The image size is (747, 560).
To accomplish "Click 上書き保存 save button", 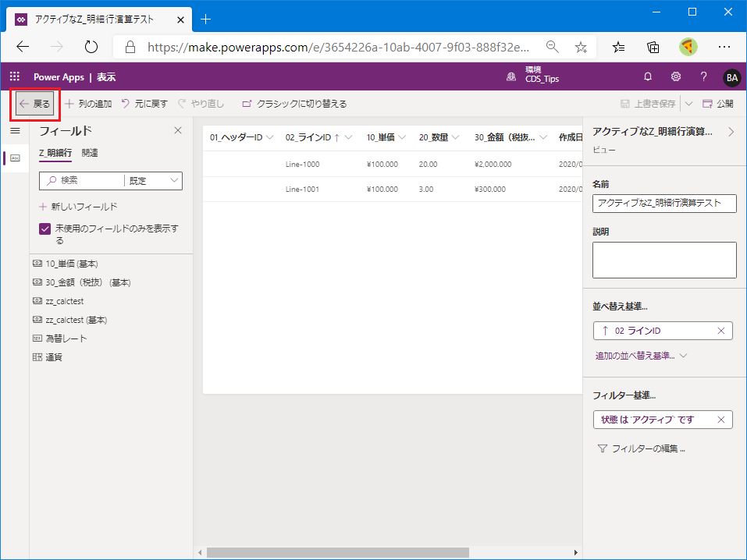I will click(x=648, y=104).
